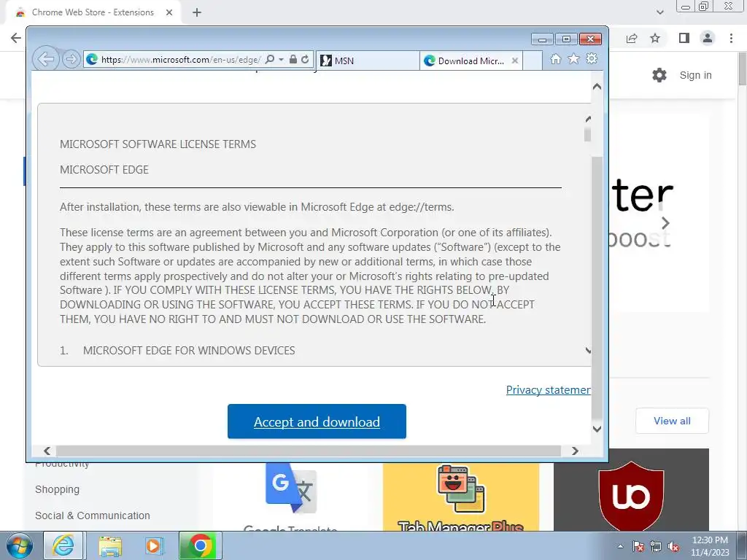This screenshot has width=747, height=560.
Task: Click Chrome's back navigation arrow
Action: pyautogui.click(x=16, y=38)
